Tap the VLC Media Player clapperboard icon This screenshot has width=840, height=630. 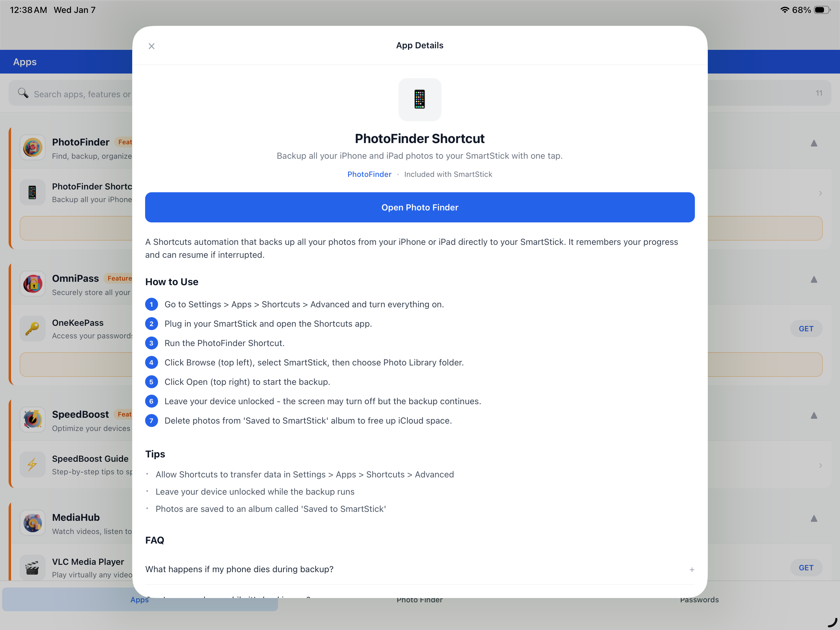click(32, 568)
